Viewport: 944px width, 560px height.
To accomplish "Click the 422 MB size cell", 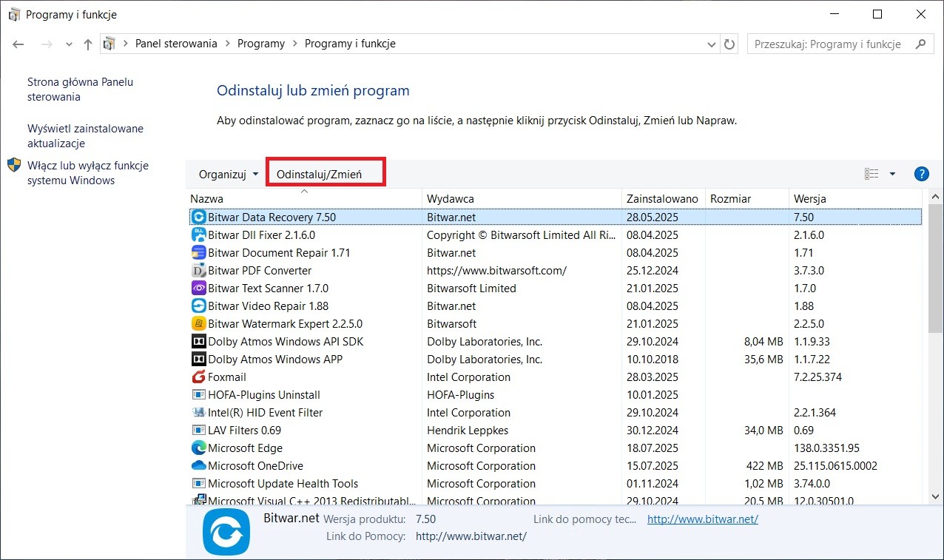I will pyautogui.click(x=765, y=465).
